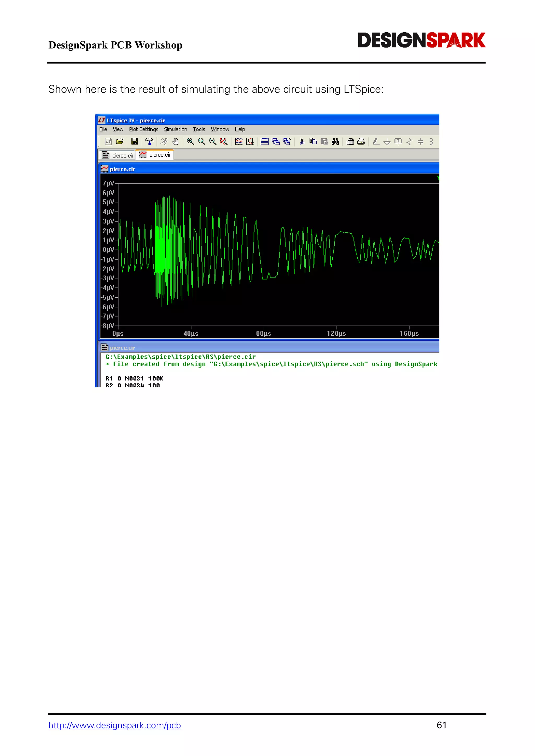Click the Pick Visible Traces icon

pyautogui.click(x=239, y=141)
